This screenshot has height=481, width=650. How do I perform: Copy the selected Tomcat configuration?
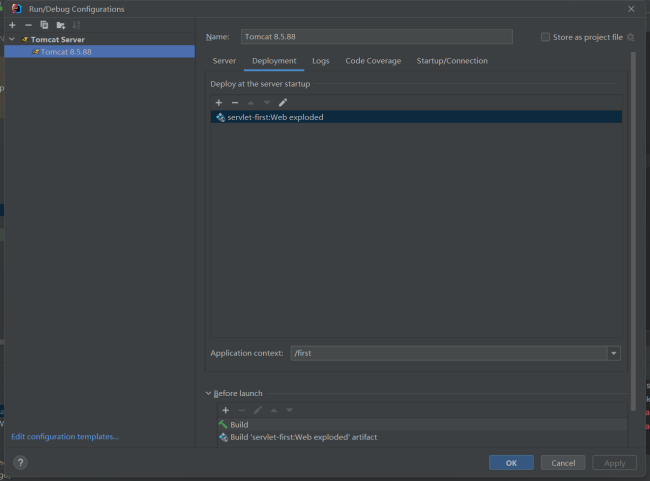[44, 25]
